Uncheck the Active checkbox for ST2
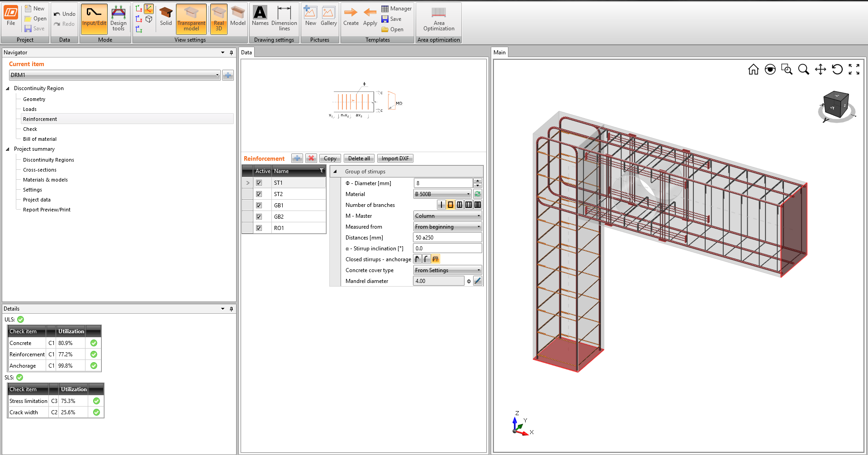 pyautogui.click(x=259, y=194)
